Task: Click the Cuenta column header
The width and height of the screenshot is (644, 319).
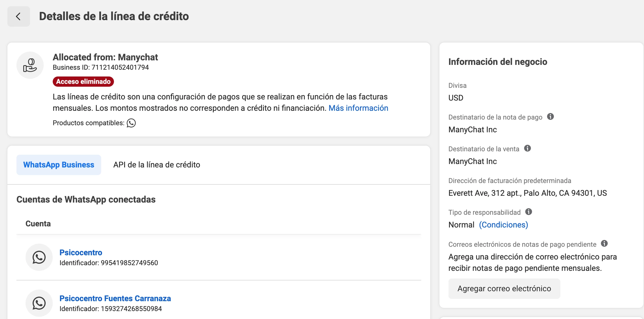Action: [x=38, y=224]
